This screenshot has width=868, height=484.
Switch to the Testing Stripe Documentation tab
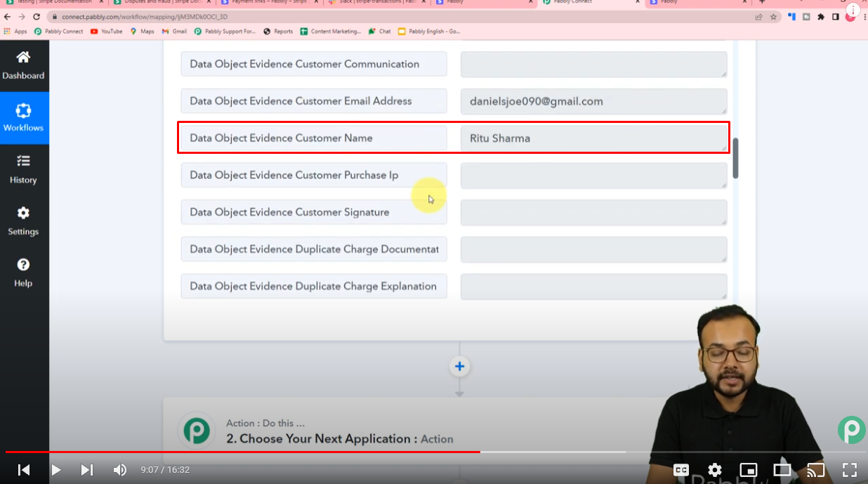coord(53,3)
